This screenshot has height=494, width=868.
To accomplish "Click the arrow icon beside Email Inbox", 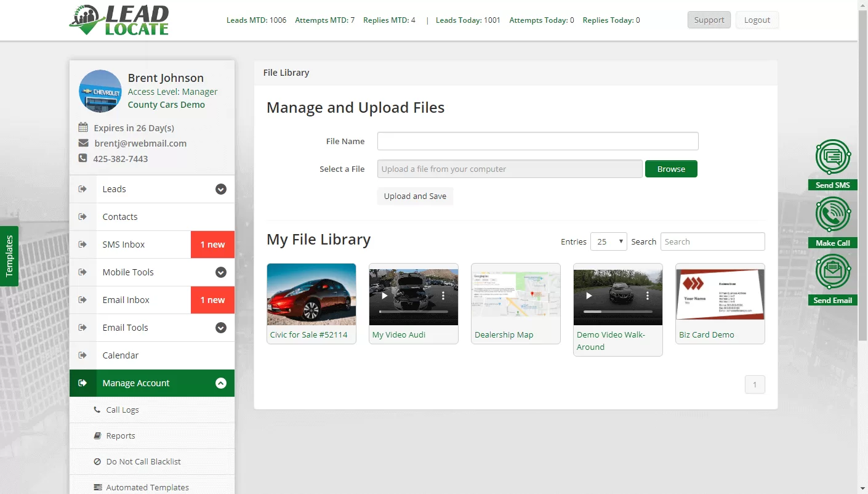I will point(82,300).
